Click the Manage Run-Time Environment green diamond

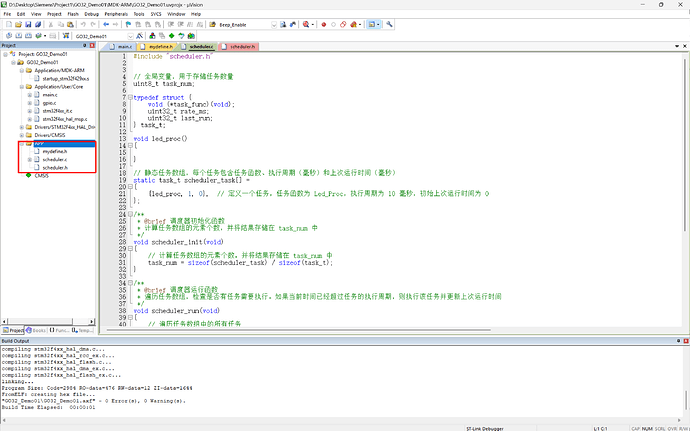[171, 36]
